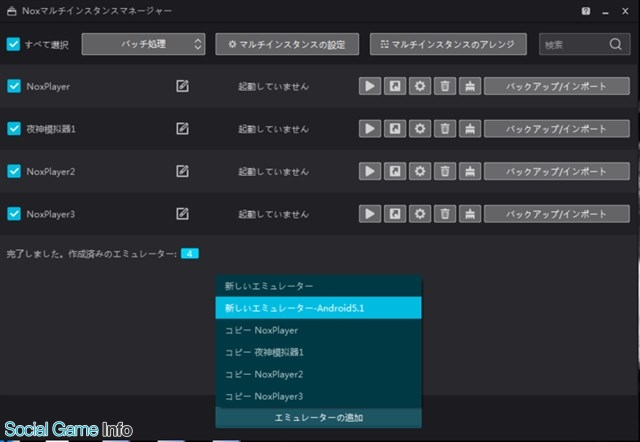Image resolution: width=640 pixels, height=442 pixels.
Task: Select コピー 夜神模拟器1 from the menu
Action: pos(318,352)
